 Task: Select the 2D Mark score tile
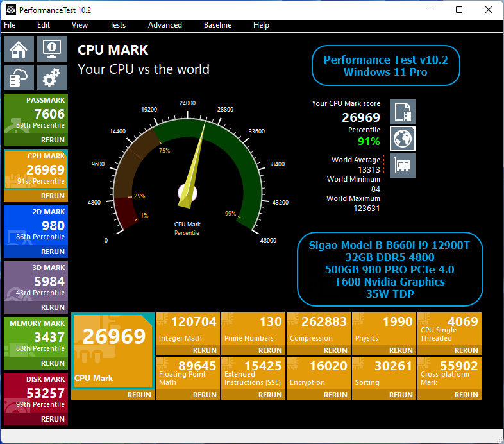[x=35, y=225]
